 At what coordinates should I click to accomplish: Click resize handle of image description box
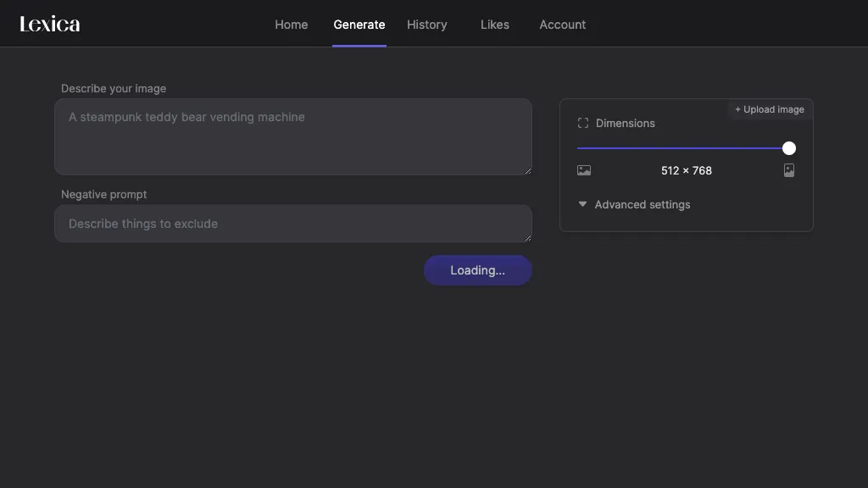[527, 170]
